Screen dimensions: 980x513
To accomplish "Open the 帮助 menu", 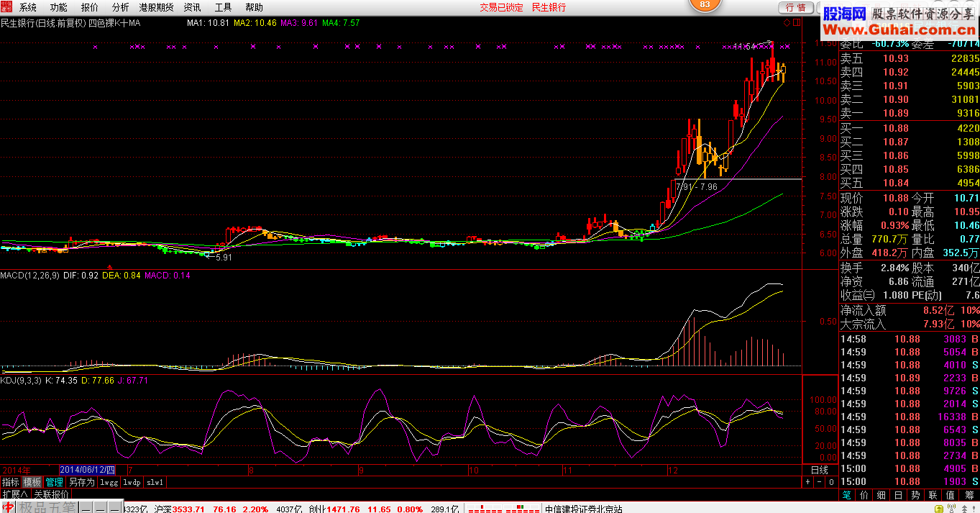I will tap(254, 7).
